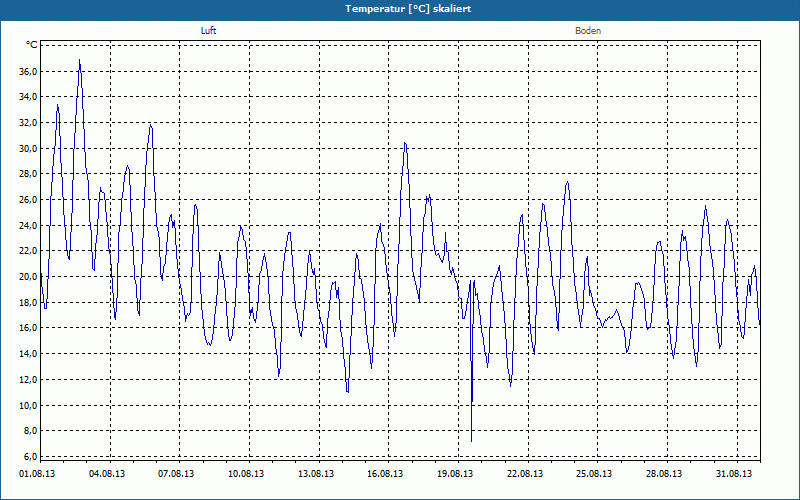The image size is (800, 500).
Task: Click the 28,0 temperature axis value
Action: point(29,174)
